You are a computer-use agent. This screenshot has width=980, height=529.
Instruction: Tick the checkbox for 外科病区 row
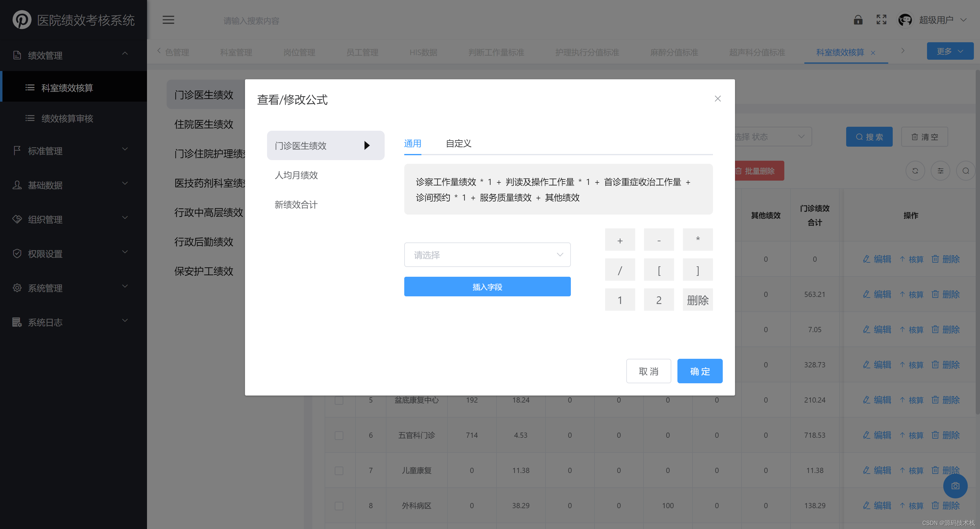pyautogui.click(x=339, y=506)
